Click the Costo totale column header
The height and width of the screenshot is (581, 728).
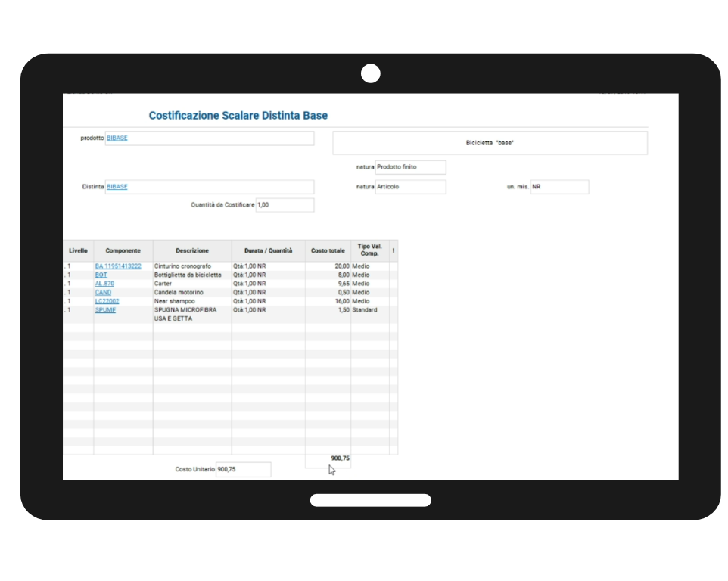328,251
